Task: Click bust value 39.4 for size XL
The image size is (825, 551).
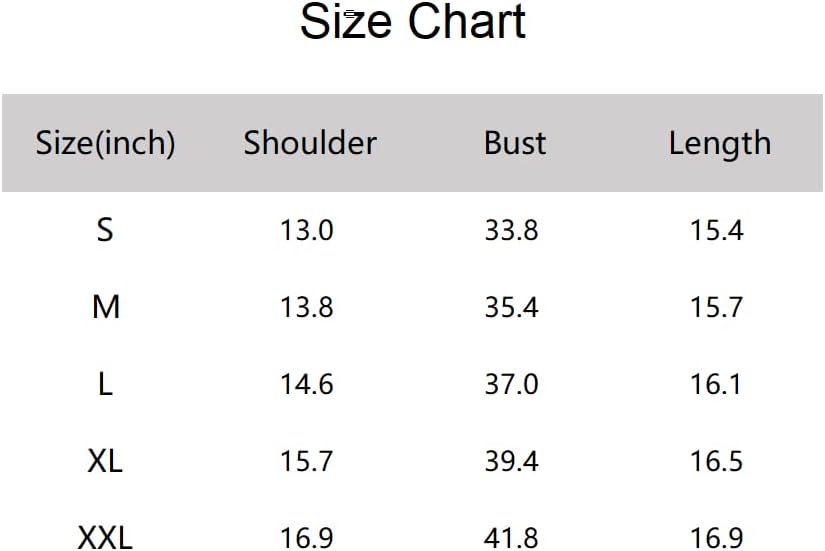Action: click(x=511, y=461)
